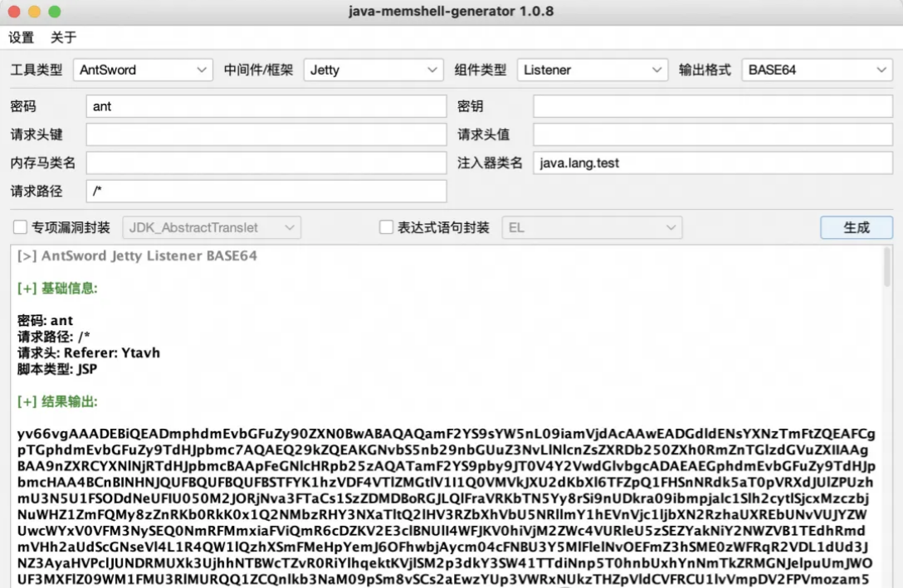Click the '脚本类型: JSP' output line
This screenshot has width=903, height=588.
[57, 369]
